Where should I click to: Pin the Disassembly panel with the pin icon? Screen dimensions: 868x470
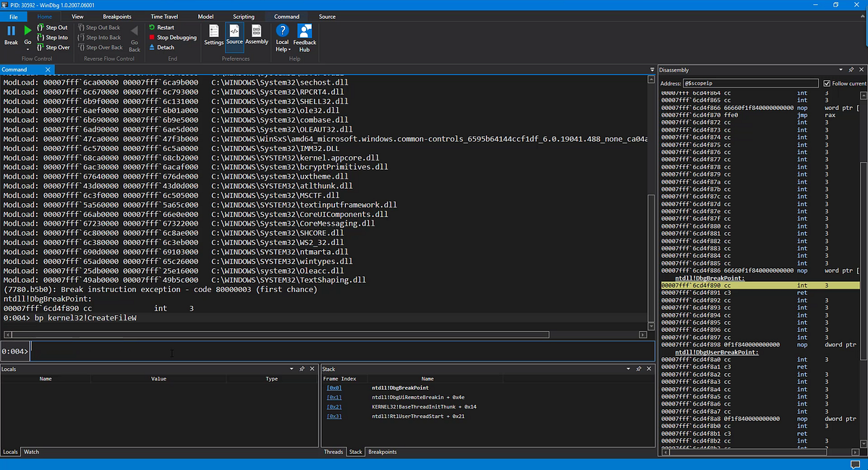coord(851,69)
